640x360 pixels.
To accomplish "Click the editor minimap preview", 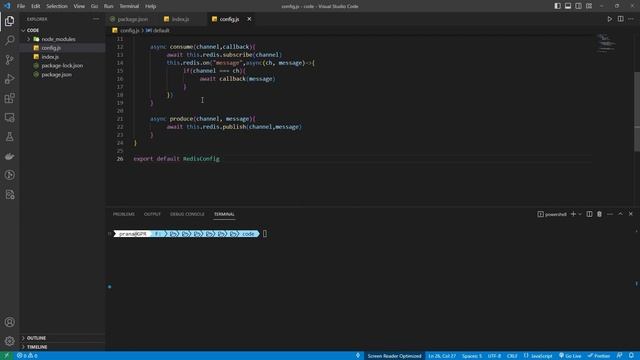I will 606,43.
